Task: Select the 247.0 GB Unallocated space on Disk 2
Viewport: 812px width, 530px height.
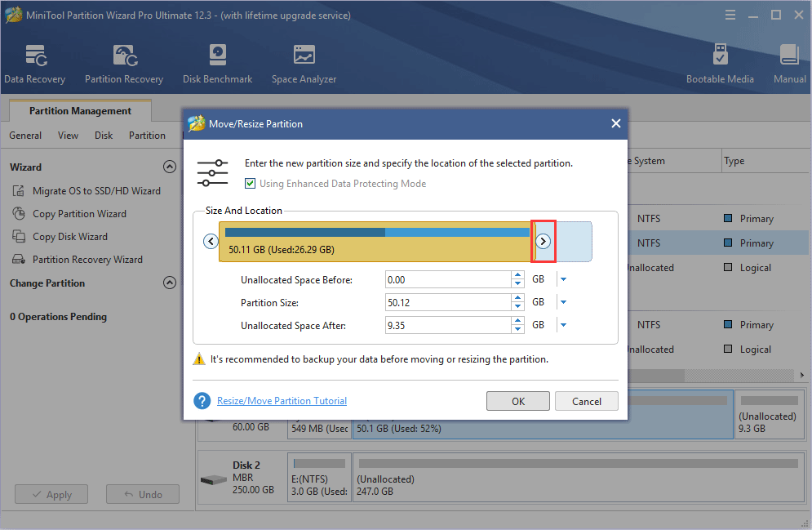Action: (x=578, y=477)
